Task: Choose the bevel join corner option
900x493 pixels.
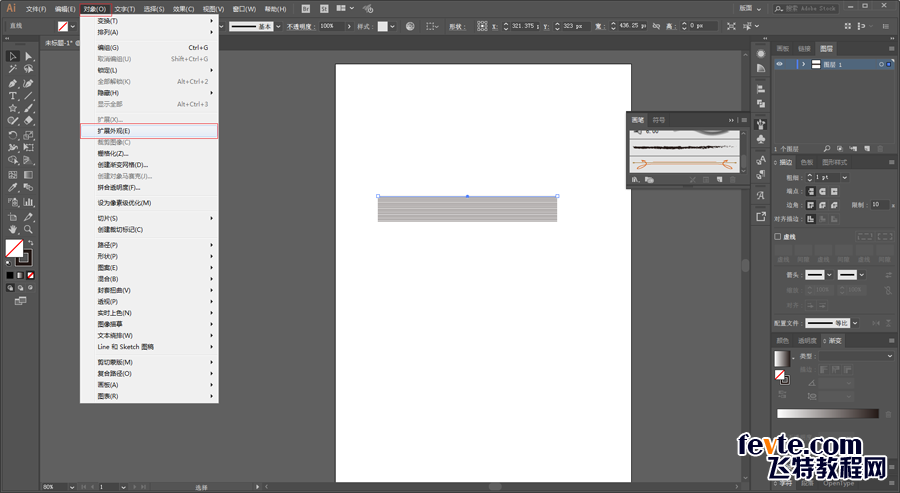Action: tap(834, 205)
